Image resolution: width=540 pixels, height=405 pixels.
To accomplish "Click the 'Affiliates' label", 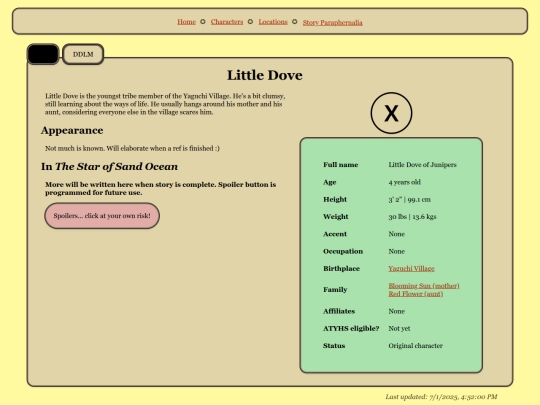I will point(339,311).
